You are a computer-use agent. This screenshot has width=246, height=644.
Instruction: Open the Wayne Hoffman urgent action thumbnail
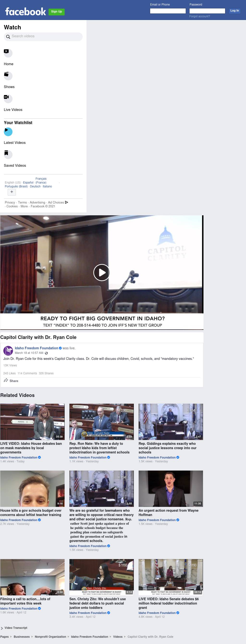click(x=171, y=489)
